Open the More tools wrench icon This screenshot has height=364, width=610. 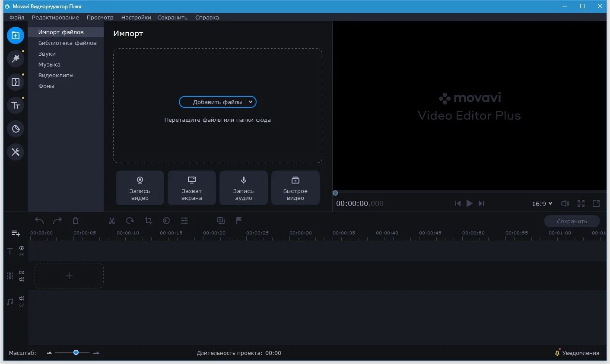(16, 152)
